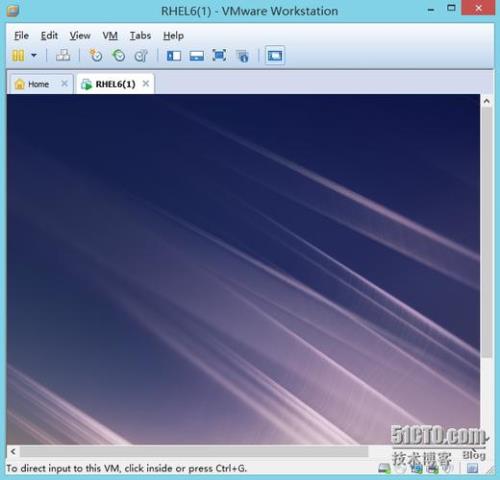Image resolution: width=500 pixels, height=480 pixels.
Task: Toggle the console view button
Action: click(x=275, y=55)
